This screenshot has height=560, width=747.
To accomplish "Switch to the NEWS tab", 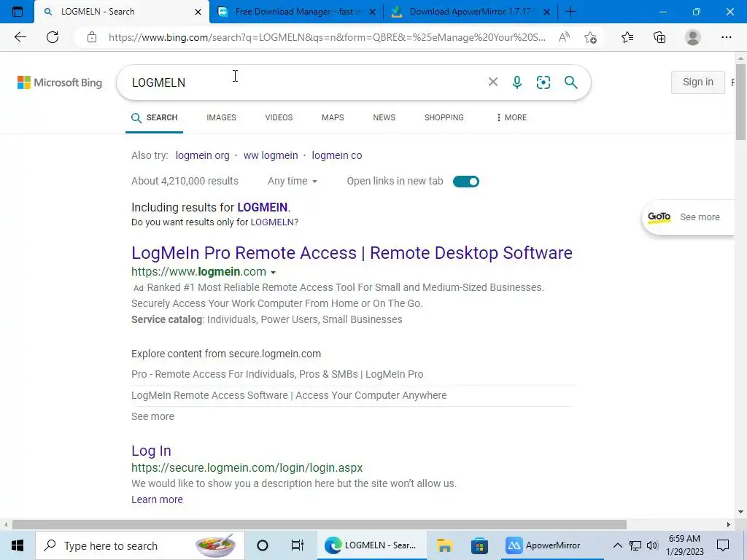I will tap(384, 117).
